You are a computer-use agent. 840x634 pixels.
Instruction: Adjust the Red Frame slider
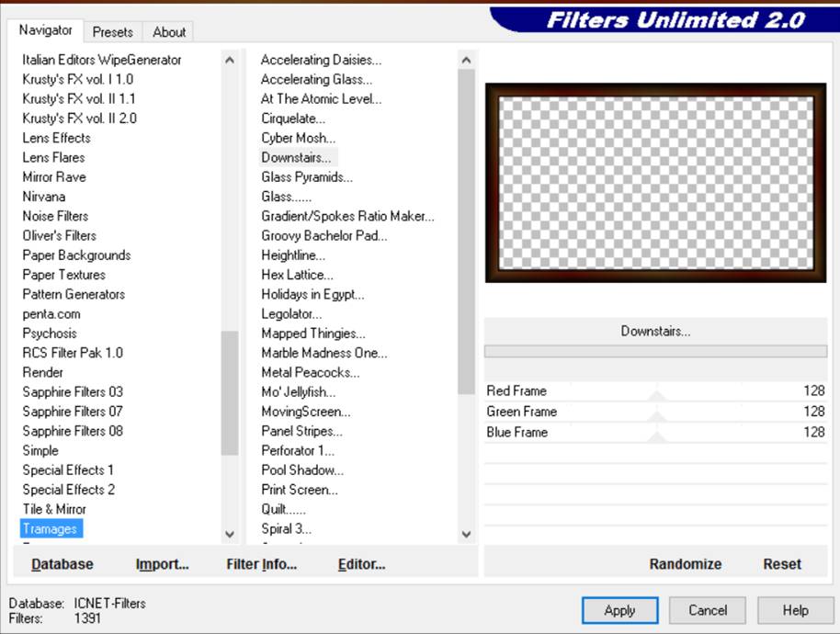coord(656,392)
